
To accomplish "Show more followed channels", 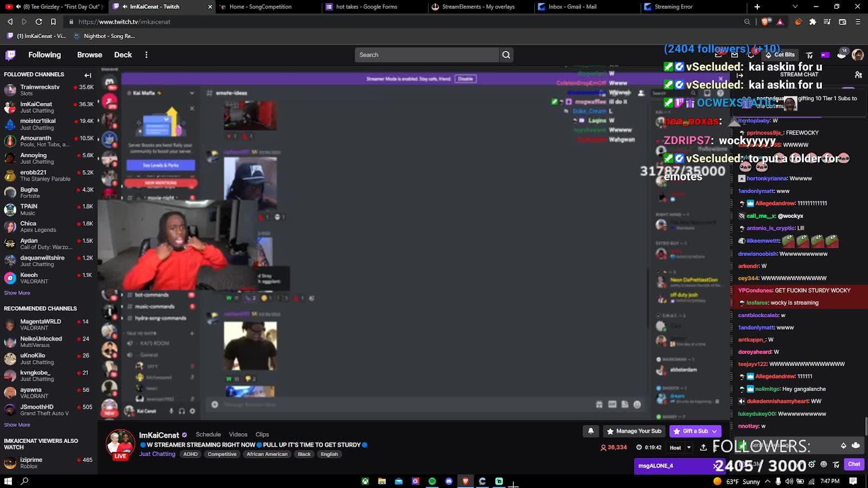I will point(17,293).
